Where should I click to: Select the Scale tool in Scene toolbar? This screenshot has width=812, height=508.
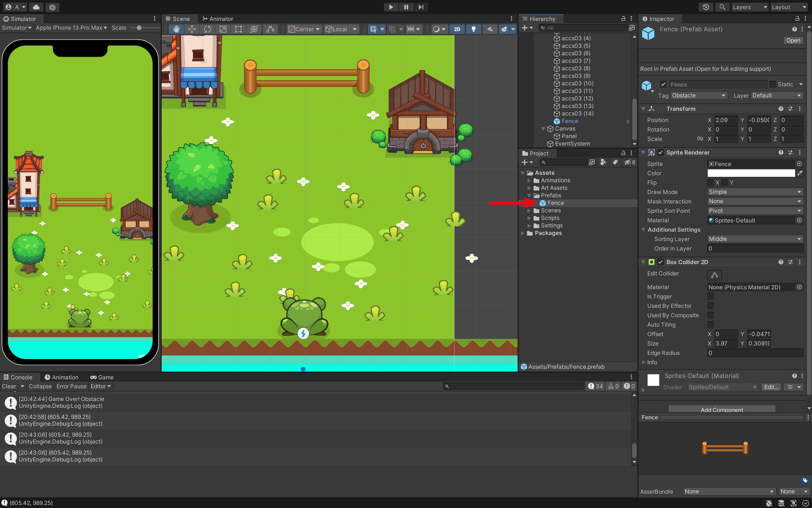(223, 29)
